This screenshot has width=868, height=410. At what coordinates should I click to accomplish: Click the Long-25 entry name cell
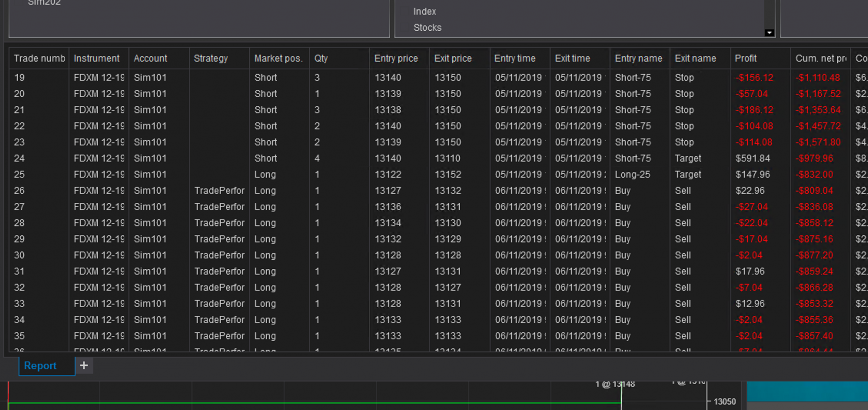(x=632, y=175)
